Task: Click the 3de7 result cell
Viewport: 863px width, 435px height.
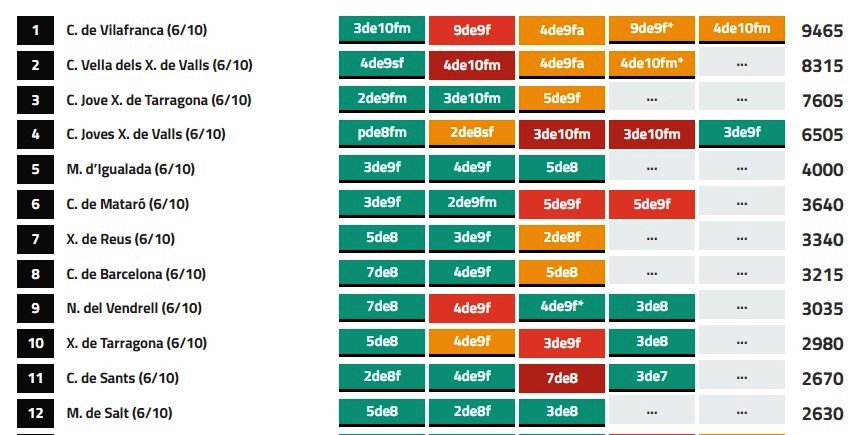Action: coord(651,377)
